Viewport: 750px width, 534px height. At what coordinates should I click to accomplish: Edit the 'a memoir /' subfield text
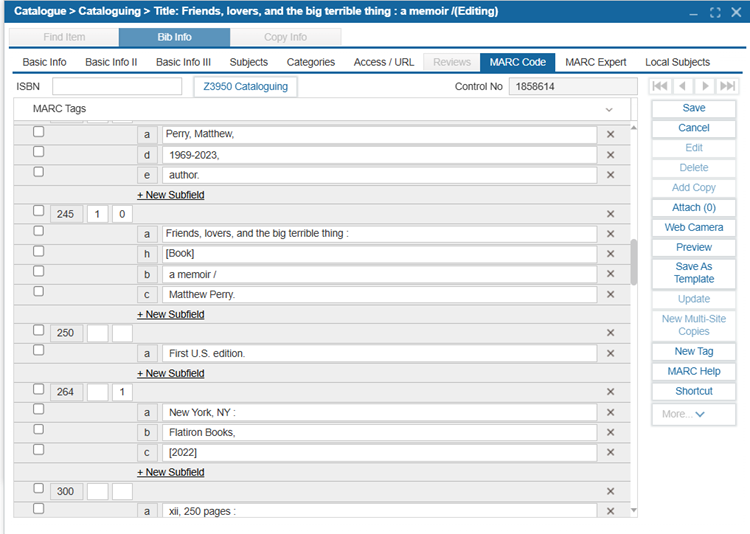tap(379, 274)
